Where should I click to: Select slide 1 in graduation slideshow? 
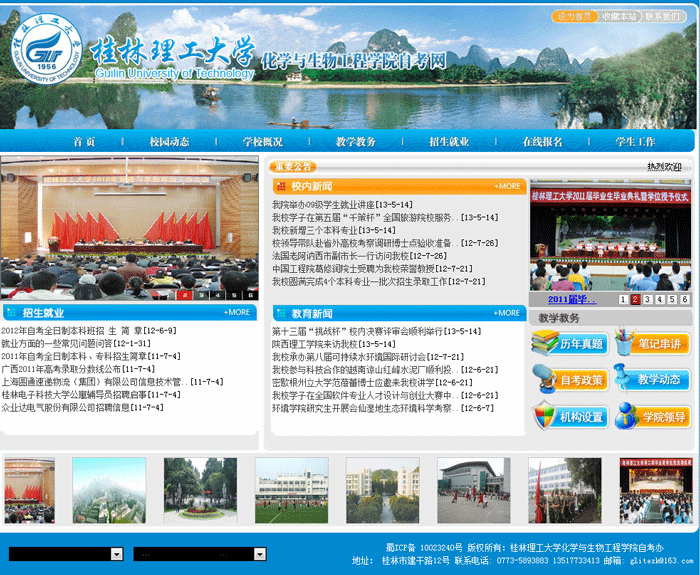coord(623,299)
